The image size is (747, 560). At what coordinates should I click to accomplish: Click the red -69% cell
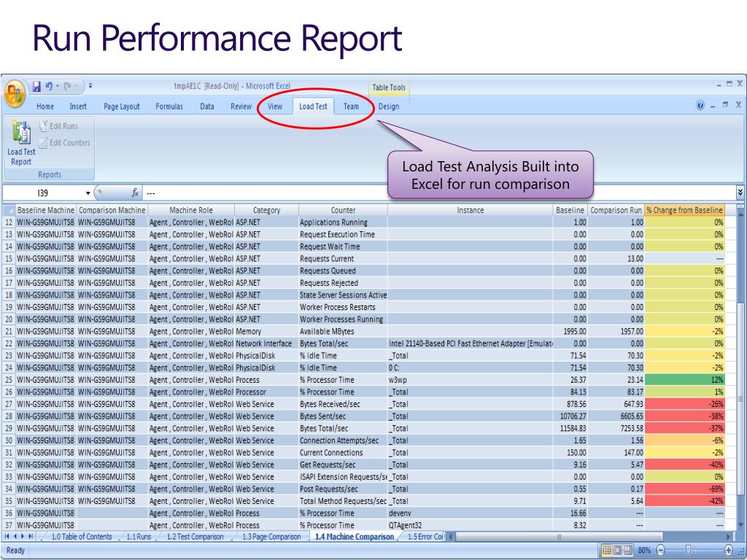pos(684,489)
